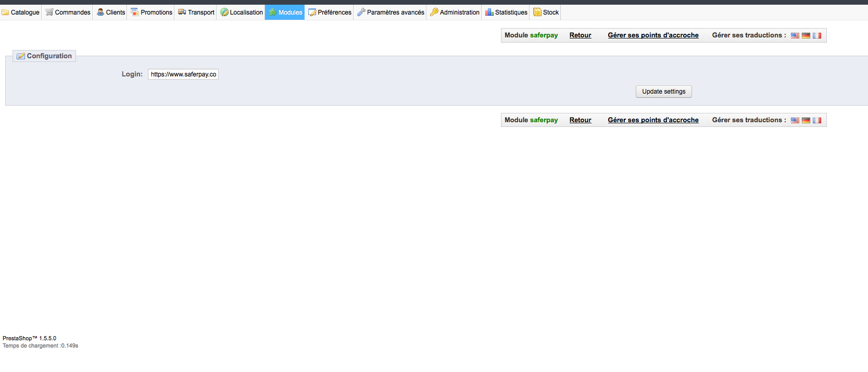The height and width of the screenshot is (372, 868).
Task: Click the bottom Retour link
Action: (580, 120)
